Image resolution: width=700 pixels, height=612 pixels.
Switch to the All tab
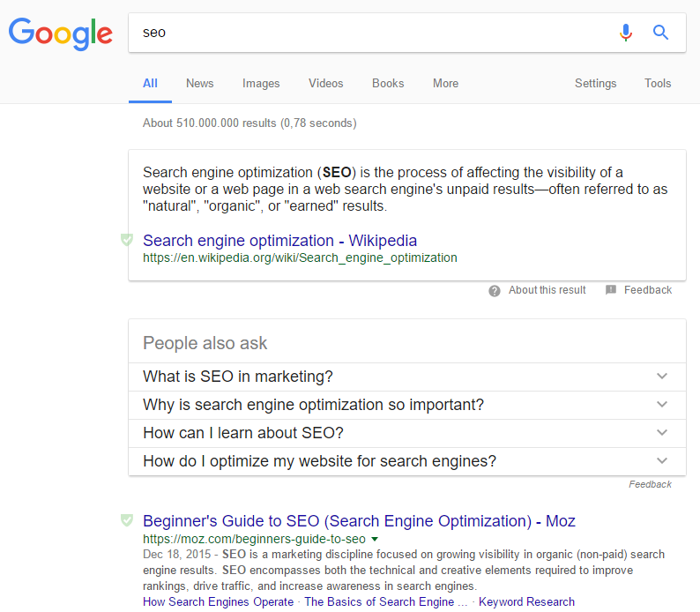150,84
